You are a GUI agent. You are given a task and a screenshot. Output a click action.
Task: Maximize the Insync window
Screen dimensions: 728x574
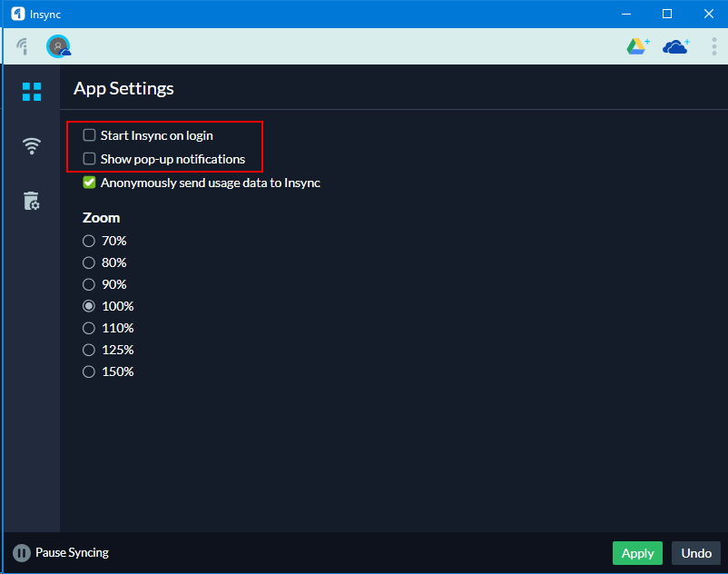coord(667,14)
